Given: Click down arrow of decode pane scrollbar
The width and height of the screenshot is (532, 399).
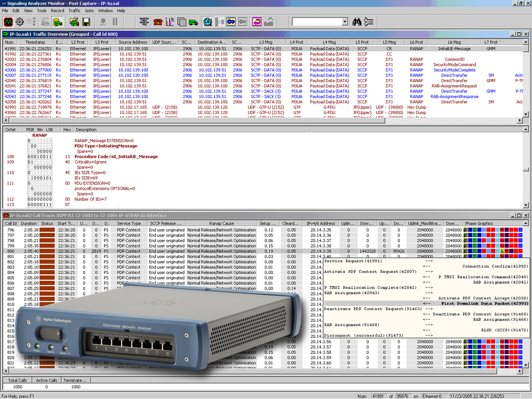Looking at the screenshot, I should pos(526,205).
